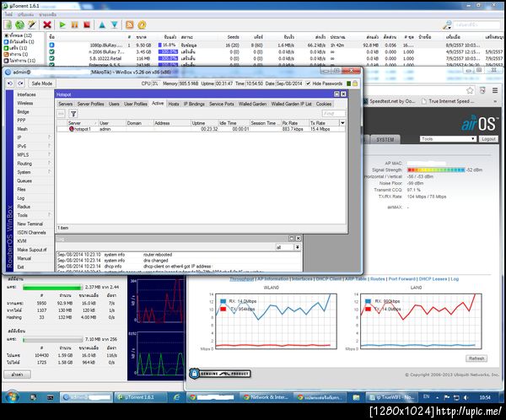Click uTorrent add torrent from URL icon

pos(19,24)
